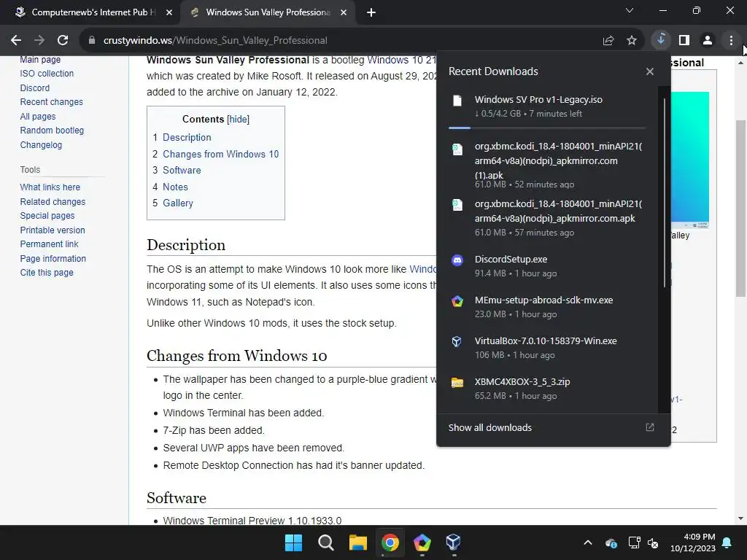Open Page information link
This screenshot has height=560, width=747.
(53, 259)
